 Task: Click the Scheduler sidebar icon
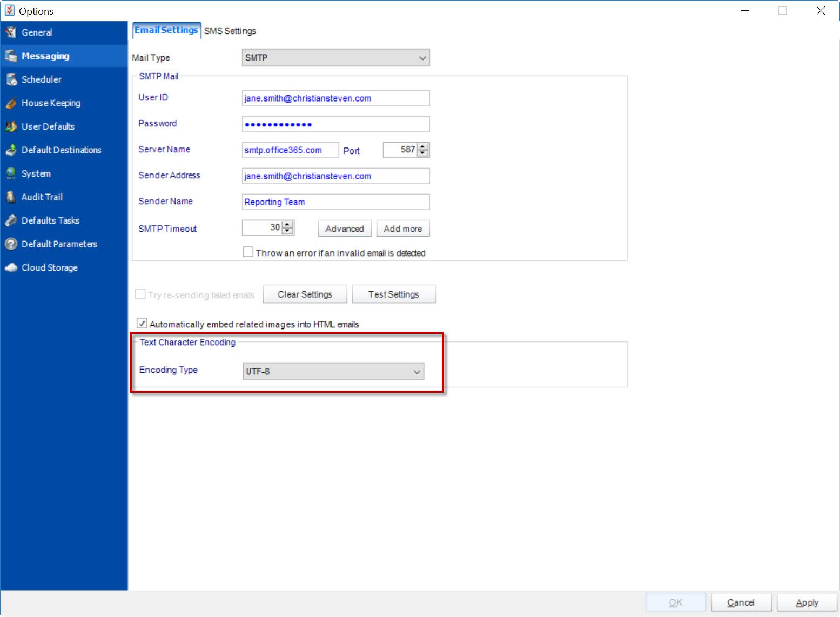pos(11,79)
